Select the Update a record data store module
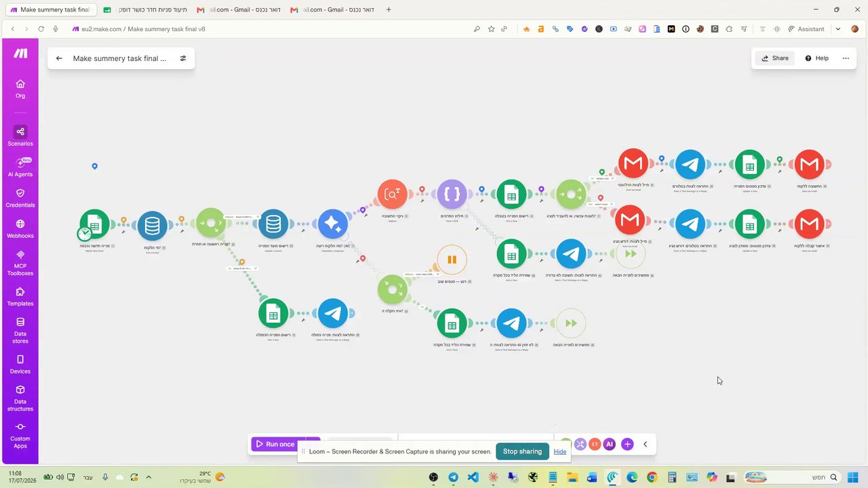 click(273, 224)
